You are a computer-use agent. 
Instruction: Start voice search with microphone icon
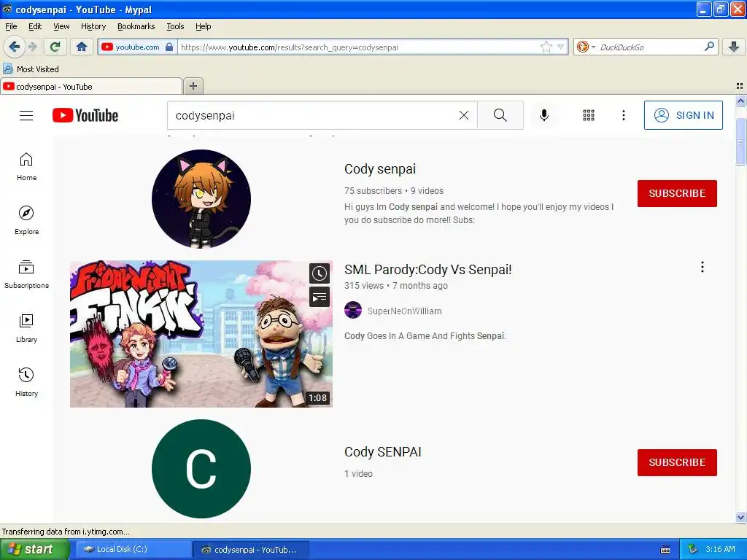click(x=544, y=115)
